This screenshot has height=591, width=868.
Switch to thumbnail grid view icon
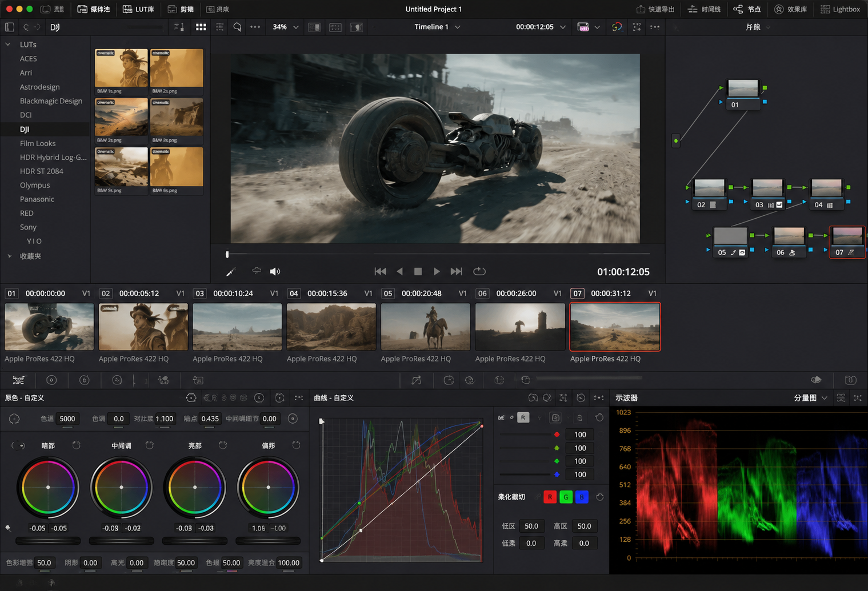point(201,27)
